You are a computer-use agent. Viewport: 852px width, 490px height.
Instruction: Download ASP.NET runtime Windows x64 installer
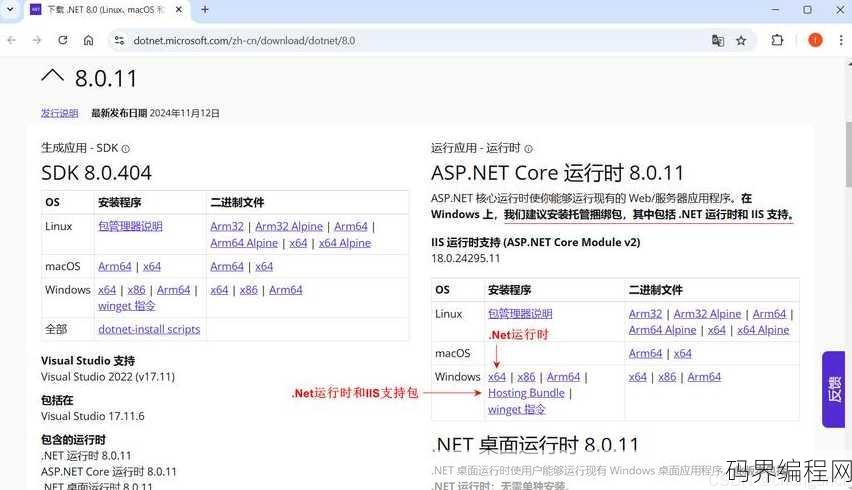497,376
